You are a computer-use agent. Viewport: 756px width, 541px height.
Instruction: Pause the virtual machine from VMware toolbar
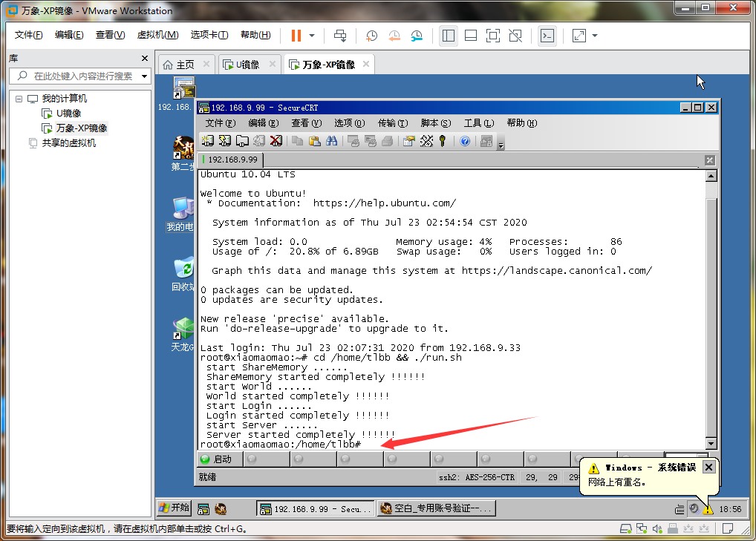[x=296, y=36]
